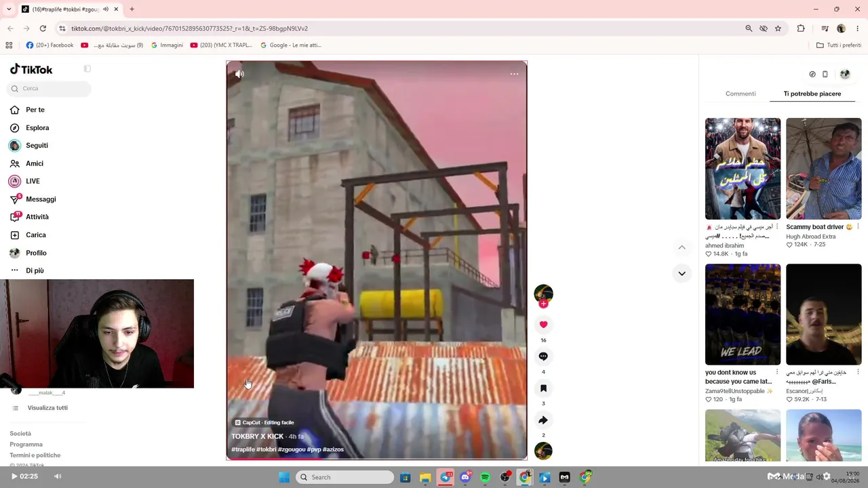Click the hashtag #traplife in the caption

243,449
